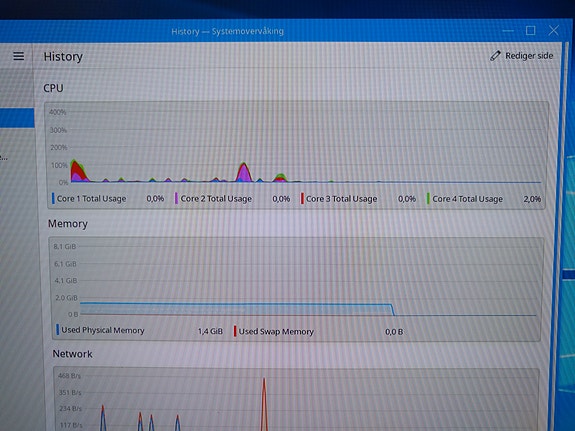
Task: Click the first red CPU usage peak
Action: (76, 171)
